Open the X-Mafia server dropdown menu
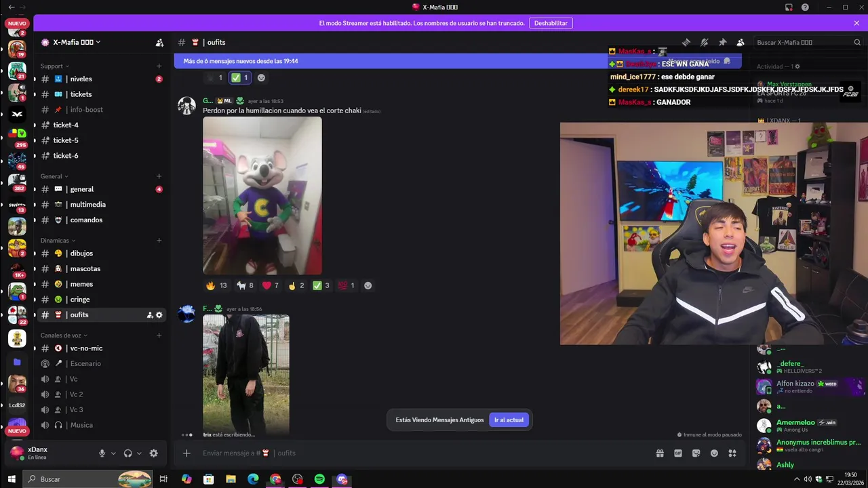 [x=71, y=42]
